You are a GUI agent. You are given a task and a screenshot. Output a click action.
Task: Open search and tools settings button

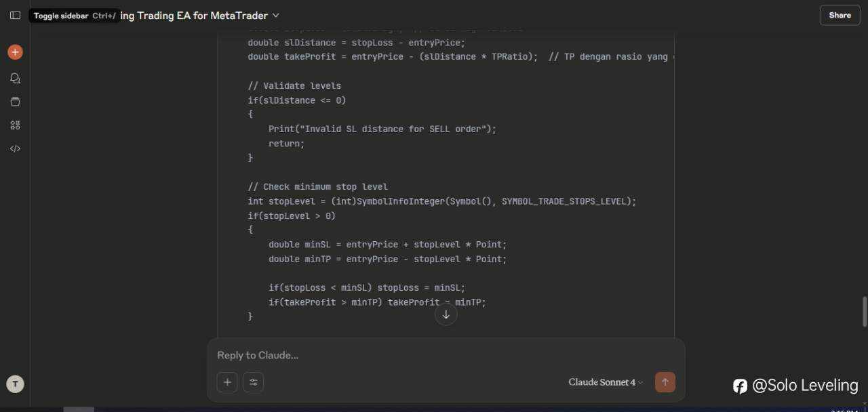pyautogui.click(x=253, y=382)
